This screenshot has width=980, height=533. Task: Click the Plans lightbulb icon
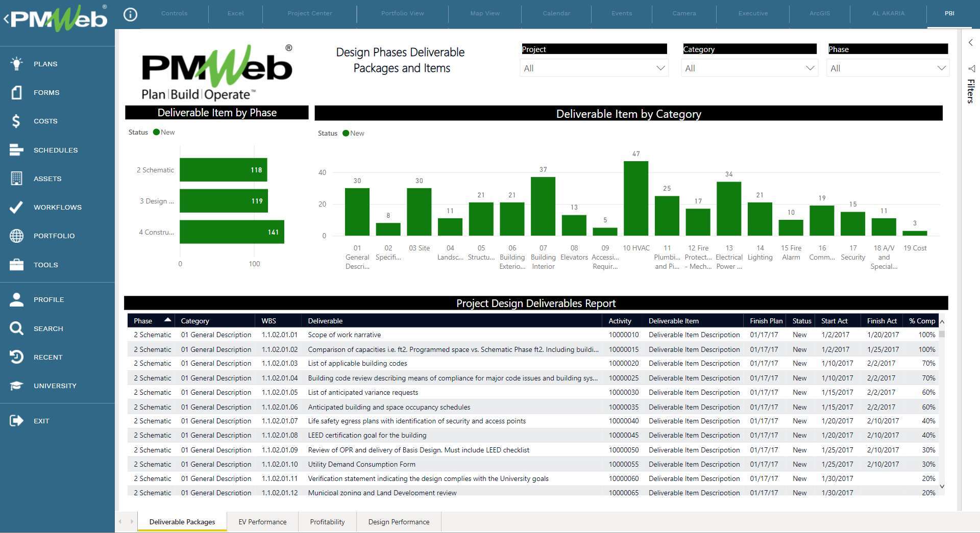click(16, 64)
